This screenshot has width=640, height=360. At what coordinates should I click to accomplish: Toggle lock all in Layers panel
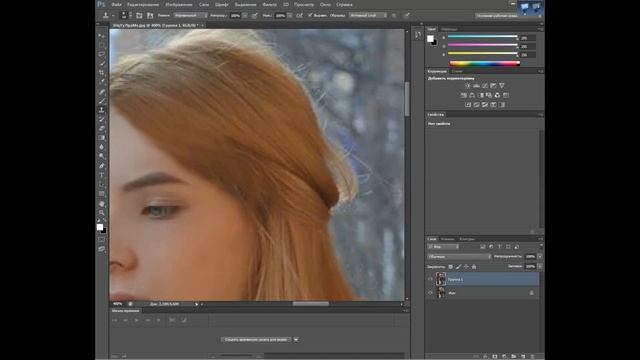474,267
